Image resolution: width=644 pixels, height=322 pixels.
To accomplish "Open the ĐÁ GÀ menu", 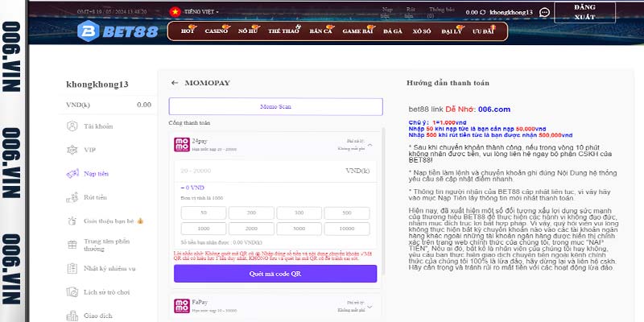I will [393, 31].
